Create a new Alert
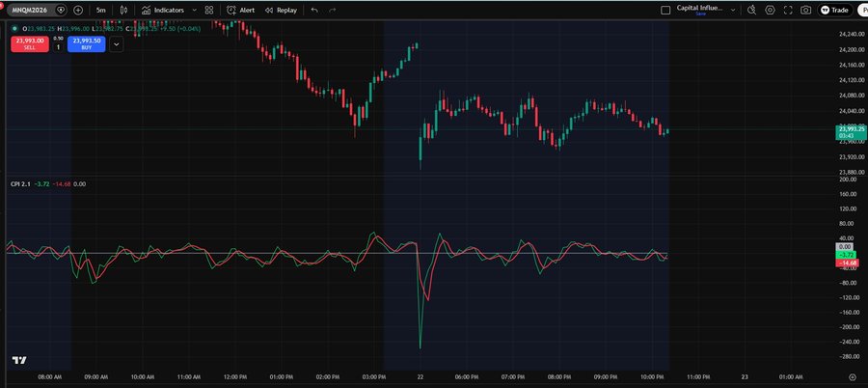 [241, 10]
